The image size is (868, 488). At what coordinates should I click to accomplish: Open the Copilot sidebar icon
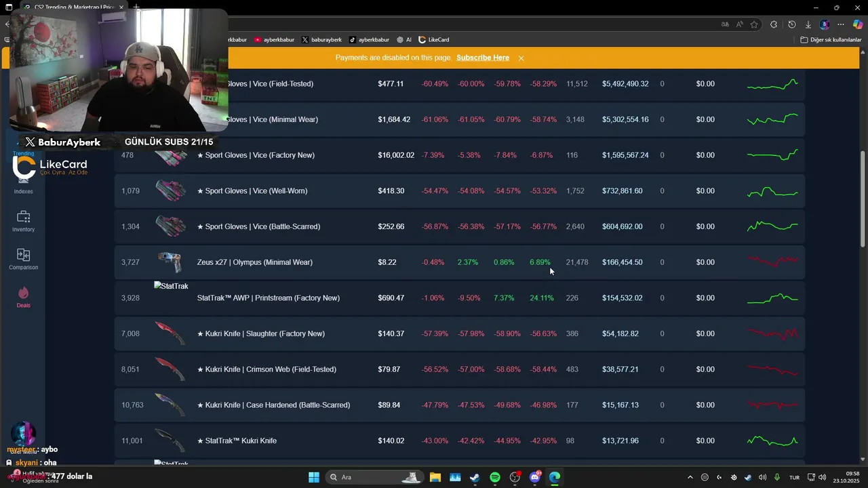tap(858, 24)
